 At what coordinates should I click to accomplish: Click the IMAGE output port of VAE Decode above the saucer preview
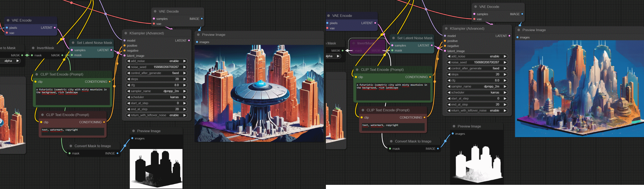coord(202,19)
